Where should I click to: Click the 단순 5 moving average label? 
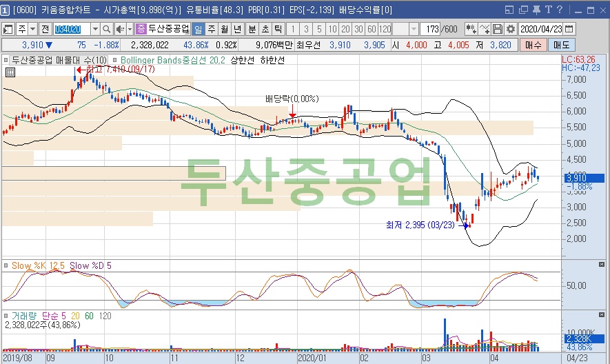54,316
